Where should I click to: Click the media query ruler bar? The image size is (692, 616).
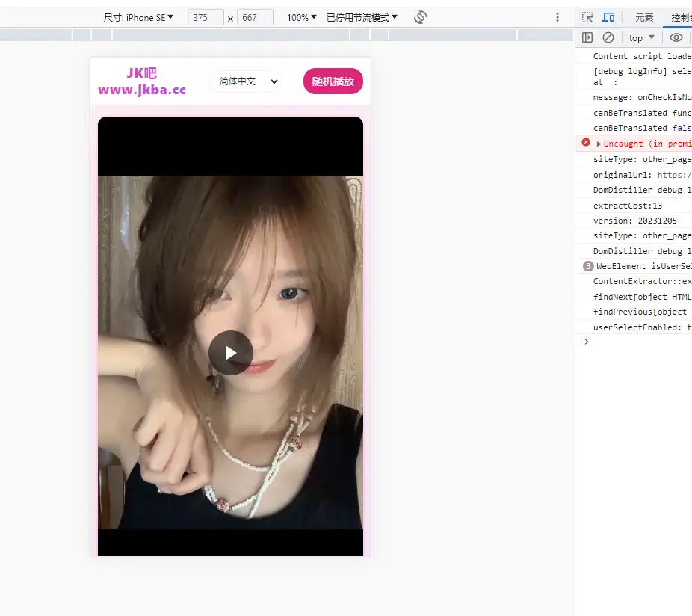(x=287, y=35)
